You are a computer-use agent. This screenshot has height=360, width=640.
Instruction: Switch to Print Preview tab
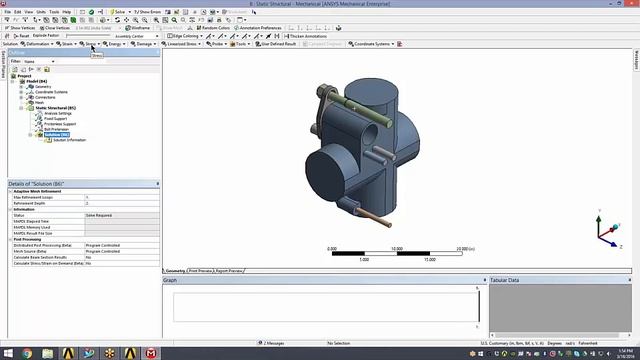coord(200,271)
